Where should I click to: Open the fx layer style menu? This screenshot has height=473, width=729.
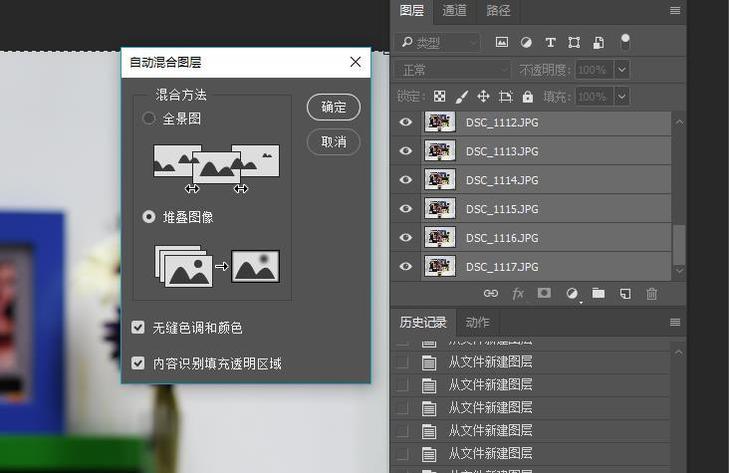click(x=518, y=293)
